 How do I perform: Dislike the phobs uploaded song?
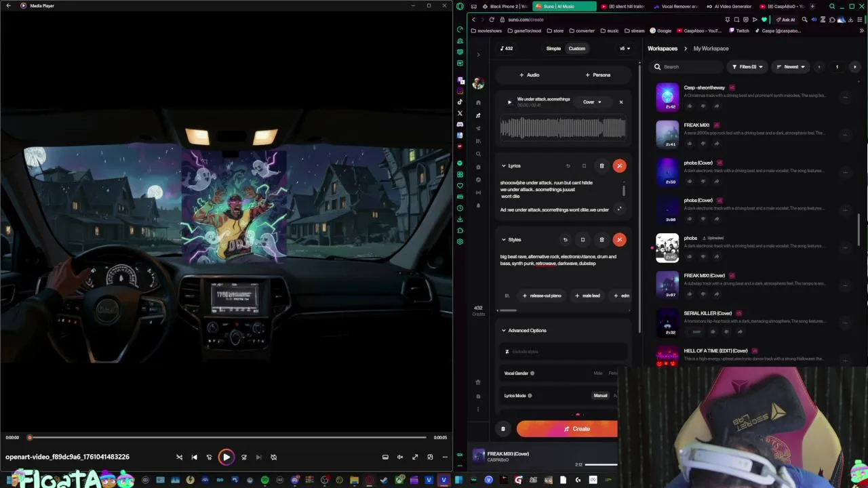pos(703,256)
